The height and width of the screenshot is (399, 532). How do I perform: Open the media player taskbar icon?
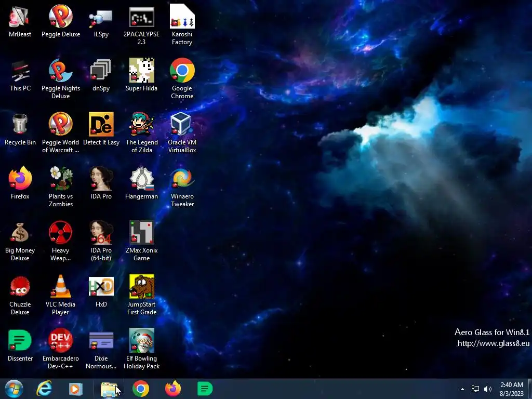point(76,389)
